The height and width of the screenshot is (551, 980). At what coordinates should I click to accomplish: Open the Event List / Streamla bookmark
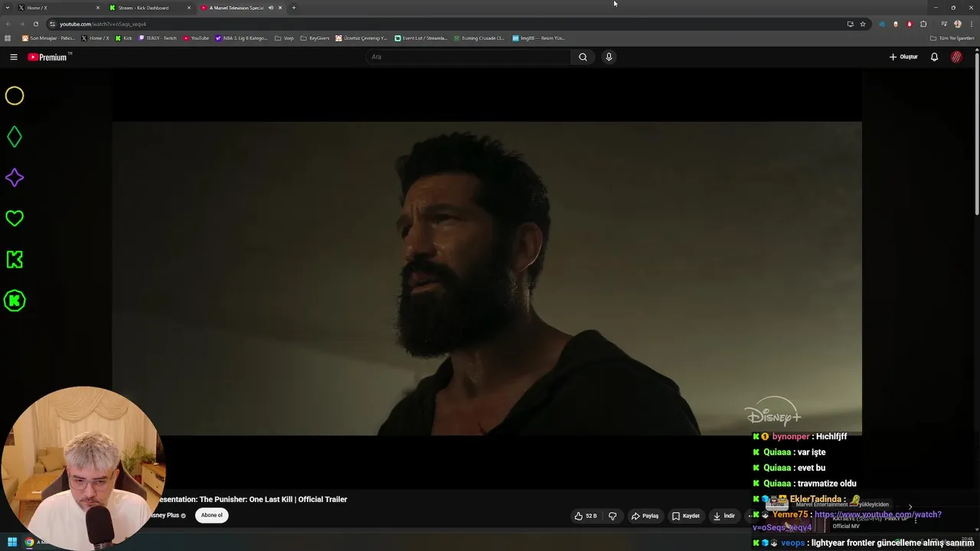coord(421,37)
